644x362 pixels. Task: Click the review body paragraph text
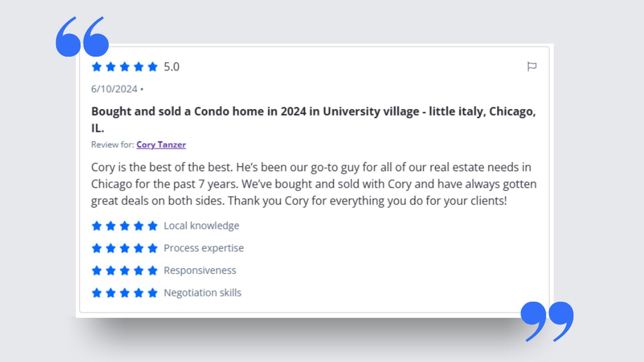click(313, 184)
